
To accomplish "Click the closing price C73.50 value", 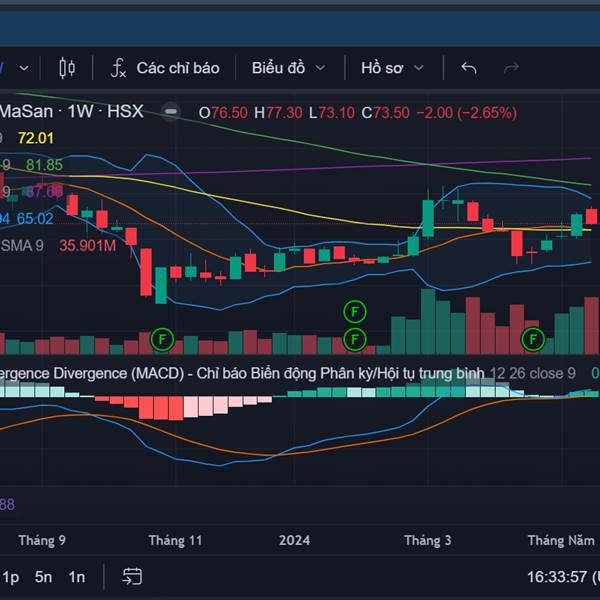I will pyautogui.click(x=386, y=113).
